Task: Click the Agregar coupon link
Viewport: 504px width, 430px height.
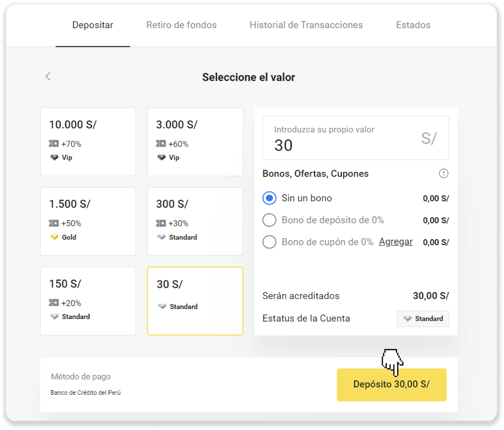Action: (396, 241)
